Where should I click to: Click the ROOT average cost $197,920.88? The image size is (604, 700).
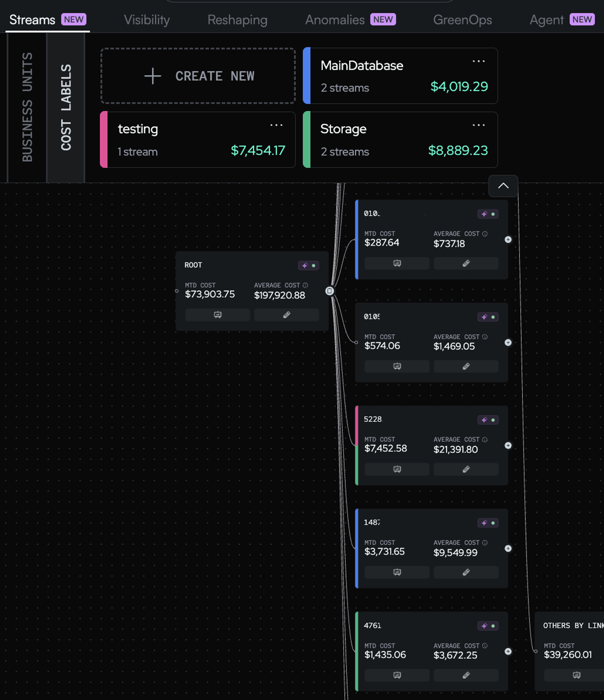click(x=280, y=295)
